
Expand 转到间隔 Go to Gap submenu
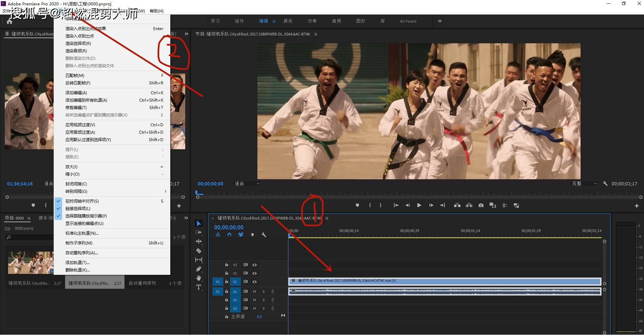point(112,191)
